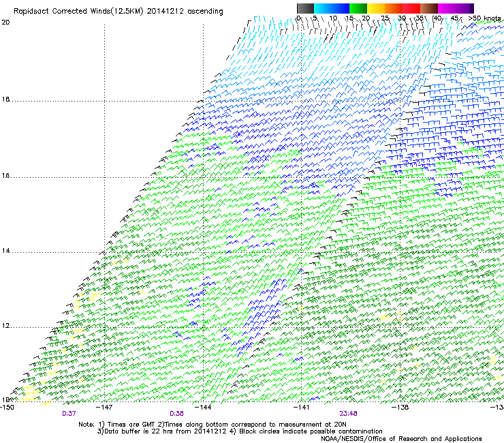Click the "Rapidscat Corrected Winds(12.5KM) 20141212 ascending" title
504x443 pixels.
[119, 12]
